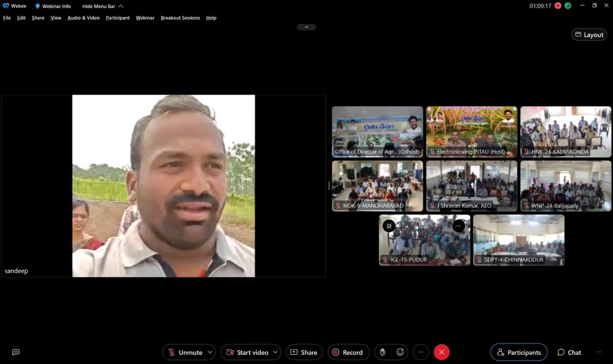This screenshot has height=364, width=613.
Task: Open the Breakout Sessions menu
Action: click(180, 18)
